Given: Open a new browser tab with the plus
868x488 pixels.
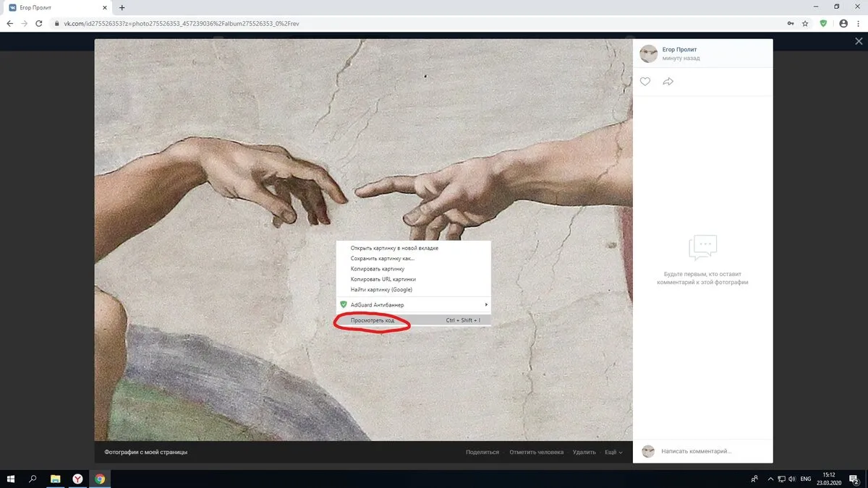Looking at the screenshot, I should [122, 7].
